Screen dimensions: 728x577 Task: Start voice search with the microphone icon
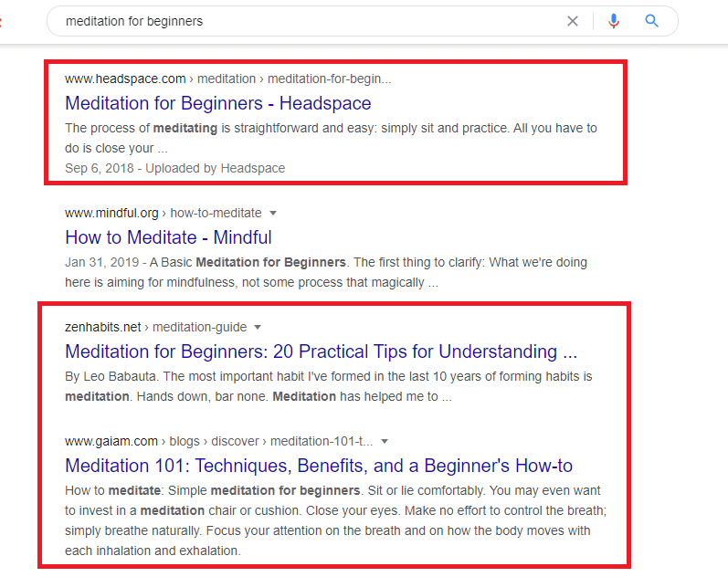pyautogui.click(x=614, y=21)
